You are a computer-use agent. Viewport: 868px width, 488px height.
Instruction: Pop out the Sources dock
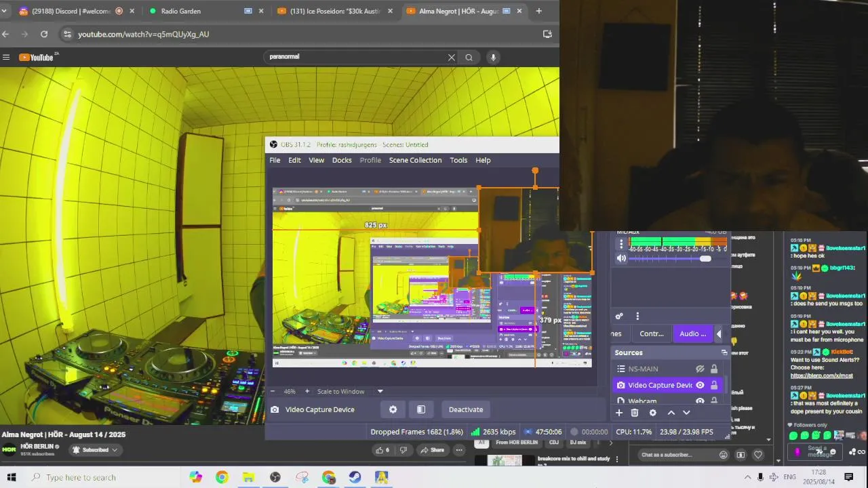coord(724,352)
